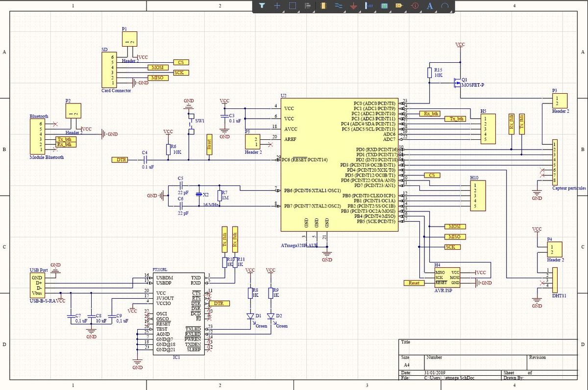Choose the Place Wire tool
588x390 pixels.
pos(338,6)
